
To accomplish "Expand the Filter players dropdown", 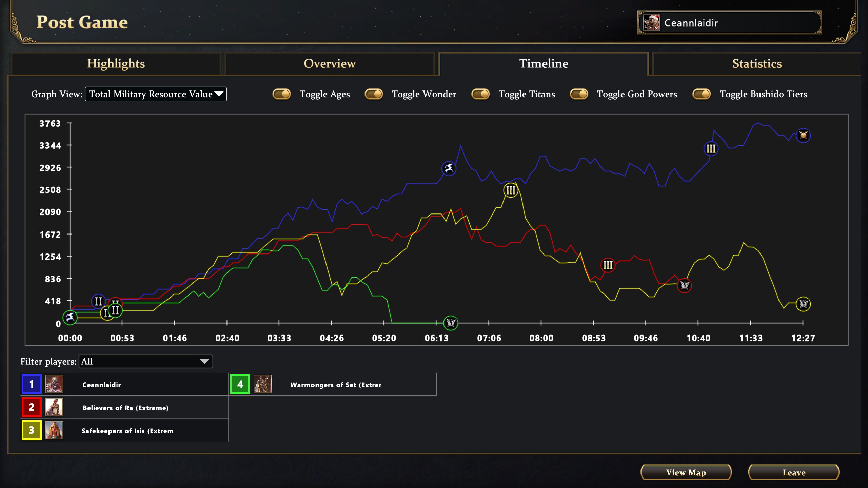I will (x=146, y=361).
